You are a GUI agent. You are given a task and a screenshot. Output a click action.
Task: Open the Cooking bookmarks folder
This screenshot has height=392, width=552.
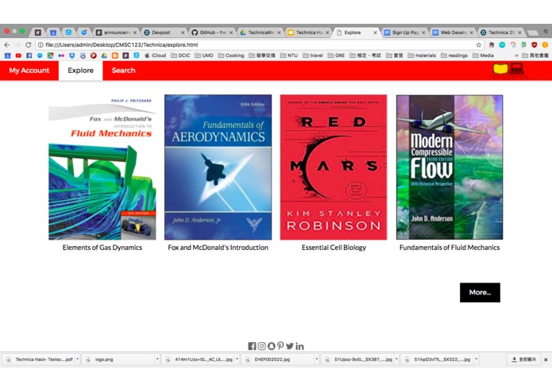231,56
